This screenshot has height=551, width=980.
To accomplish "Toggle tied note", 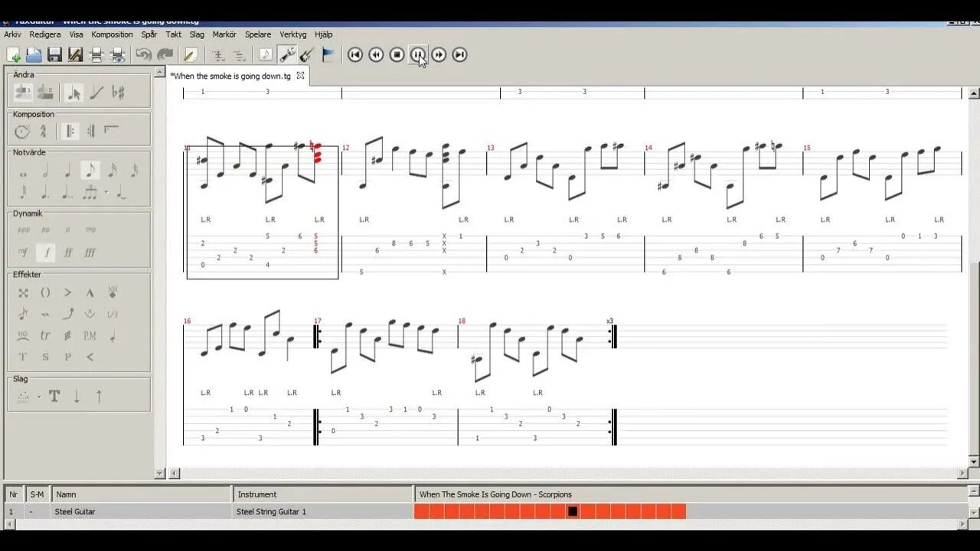I will click(x=121, y=193).
